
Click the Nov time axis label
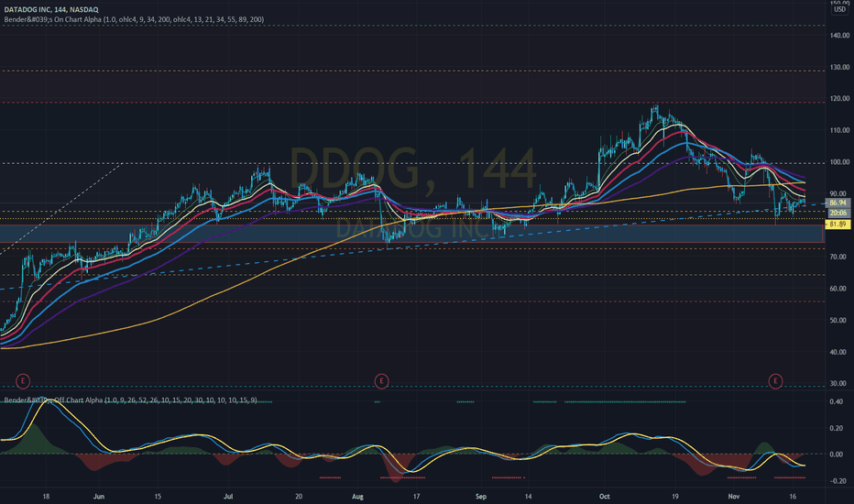tap(734, 497)
